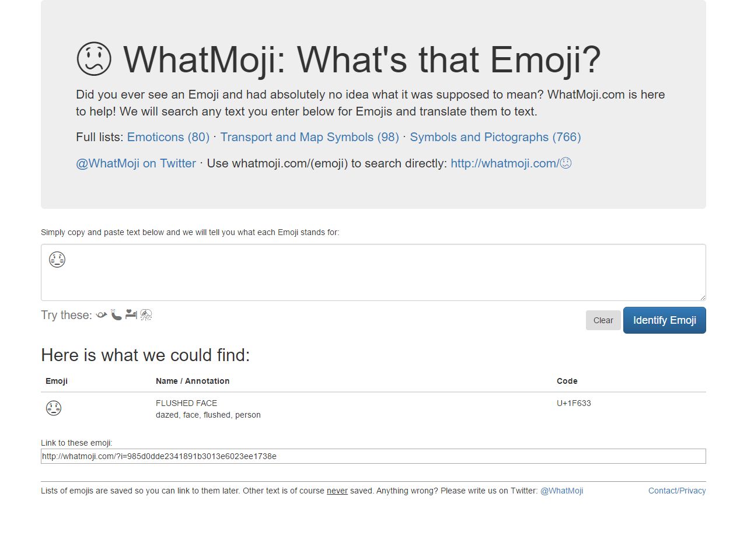Click the slug emoji sample

pyautogui.click(x=116, y=315)
